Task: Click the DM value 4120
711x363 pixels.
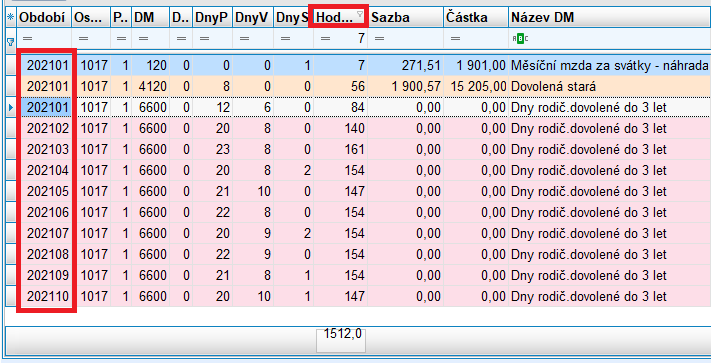Action: 151,87
